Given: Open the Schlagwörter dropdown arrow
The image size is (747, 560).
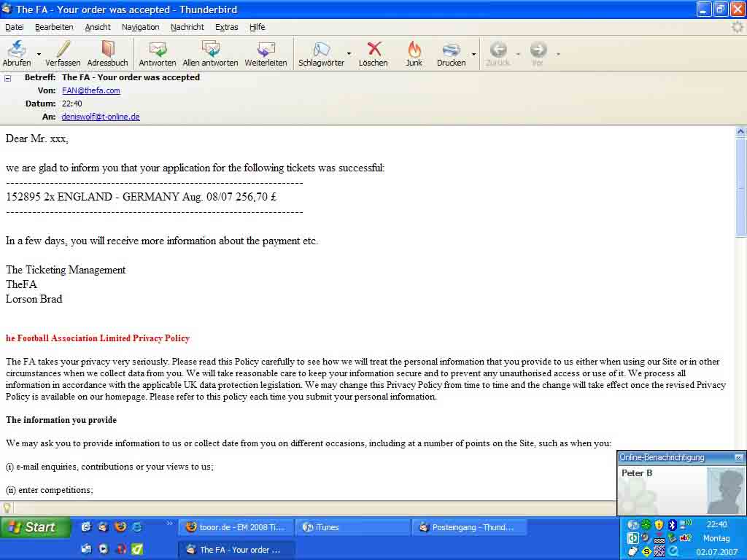Looking at the screenshot, I should (349, 54).
